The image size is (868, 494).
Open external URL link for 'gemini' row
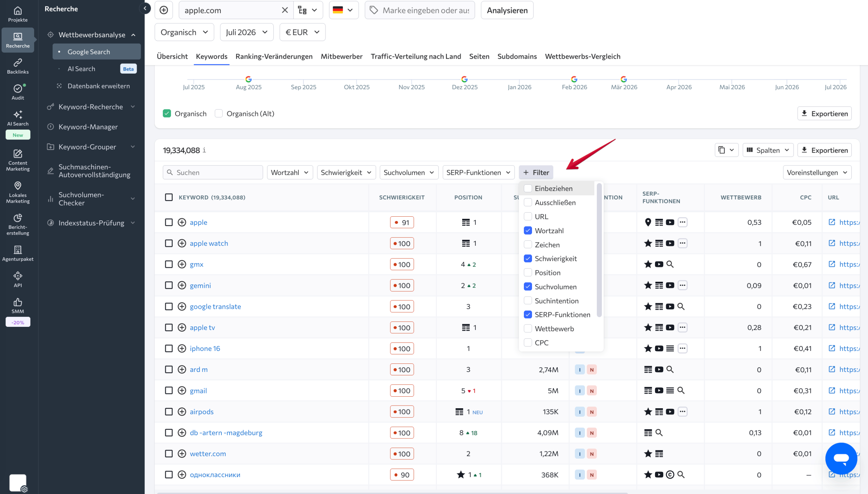point(831,285)
